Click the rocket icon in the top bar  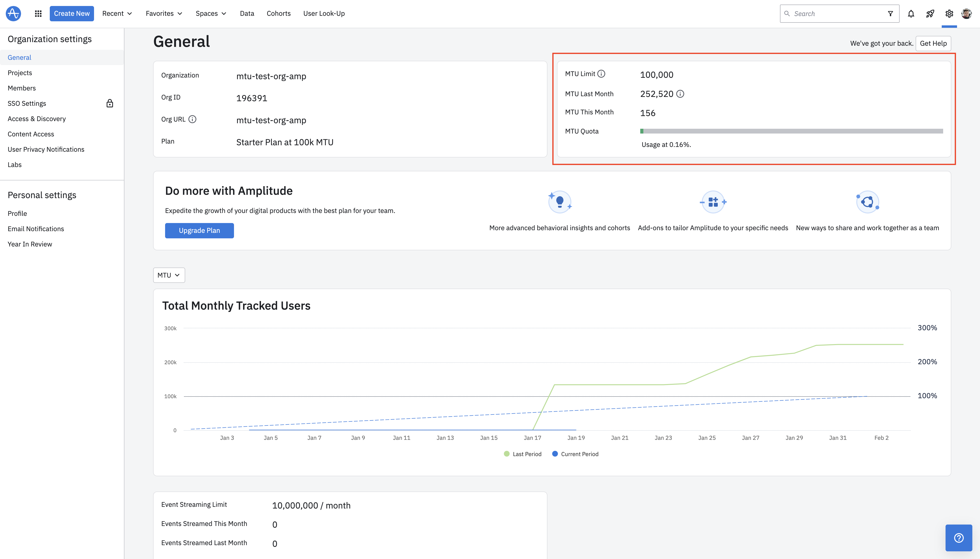click(x=930, y=14)
